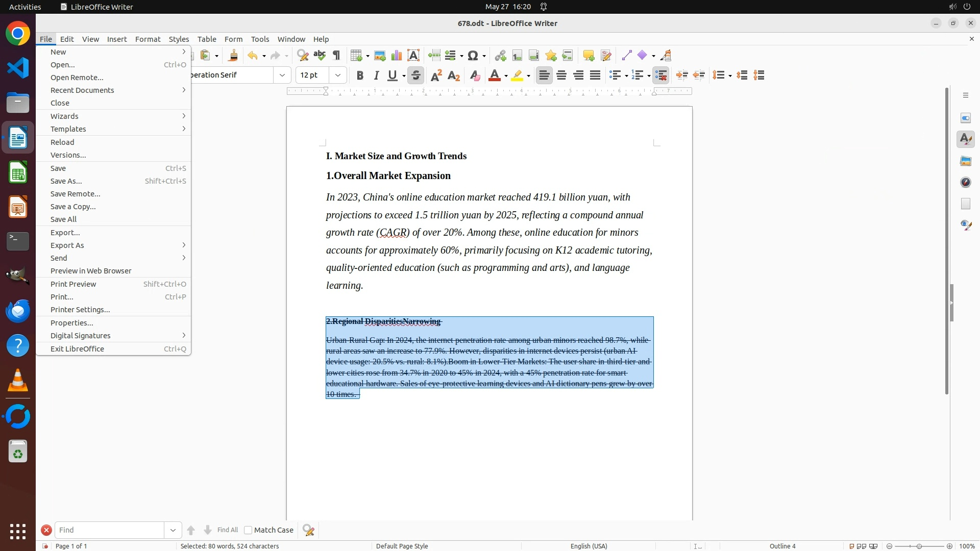The width and height of the screenshot is (980, 551).
Task: Click in the Find text field
Action: click(x=109, y=530)
